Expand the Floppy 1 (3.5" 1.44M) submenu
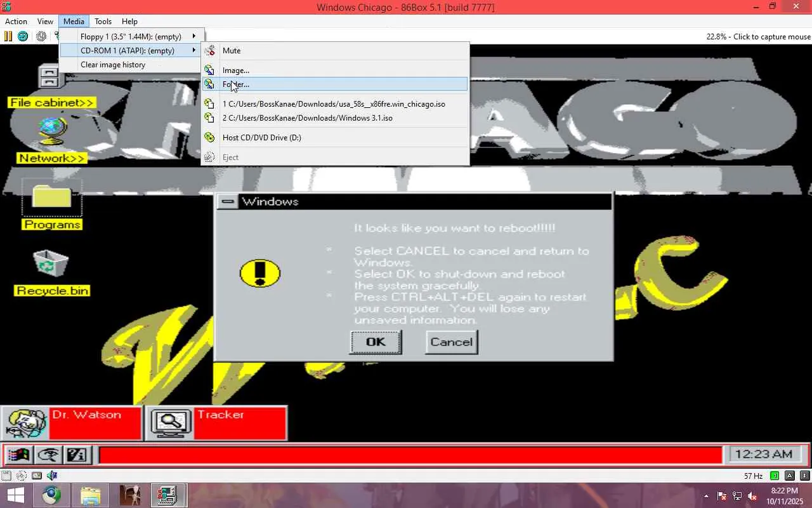This screenshot has height=508, width=812. 132,36
